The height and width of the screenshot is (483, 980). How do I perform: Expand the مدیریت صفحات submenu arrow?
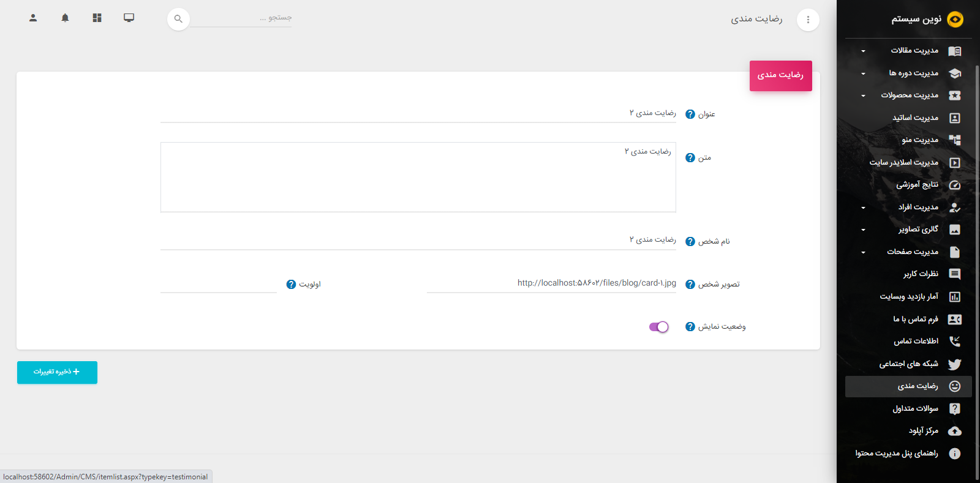[x=863, y=252]
